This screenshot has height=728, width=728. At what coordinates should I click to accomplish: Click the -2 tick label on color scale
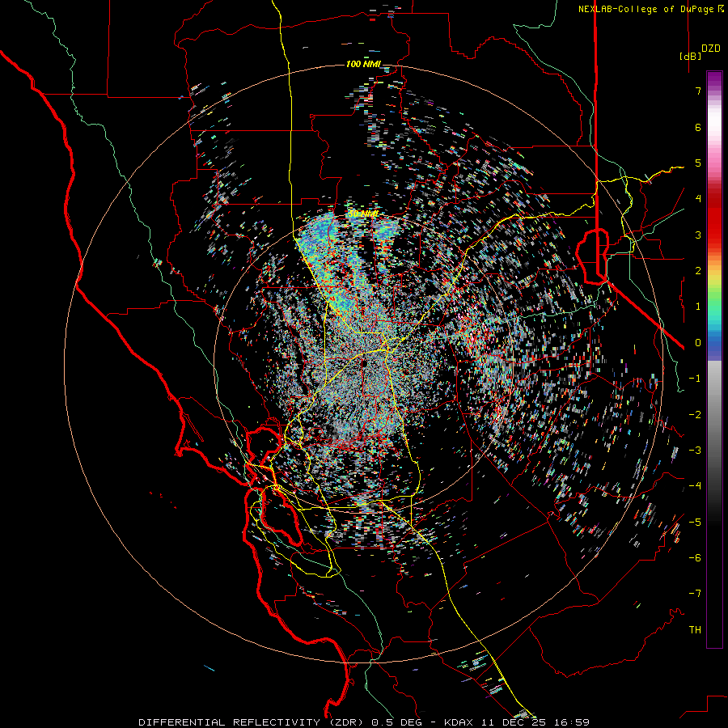click(695, 415)
